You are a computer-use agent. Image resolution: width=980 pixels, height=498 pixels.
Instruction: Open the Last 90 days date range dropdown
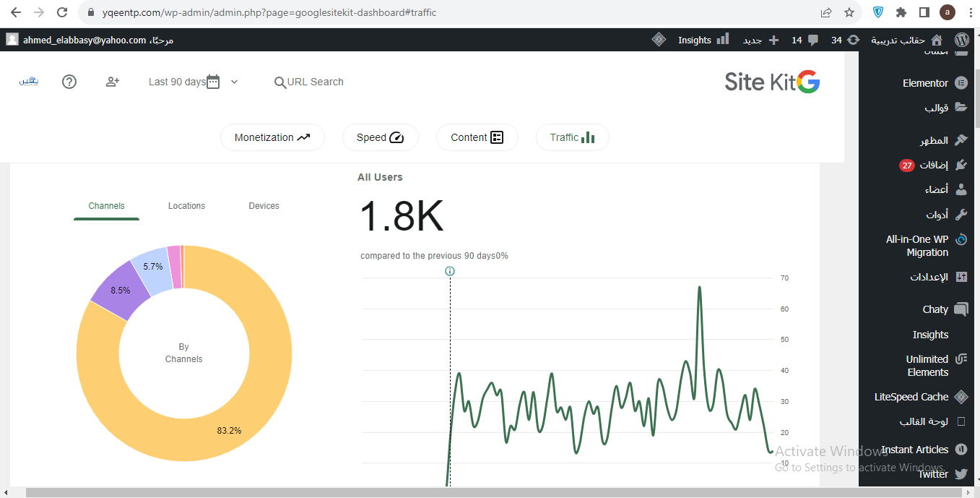193,82
